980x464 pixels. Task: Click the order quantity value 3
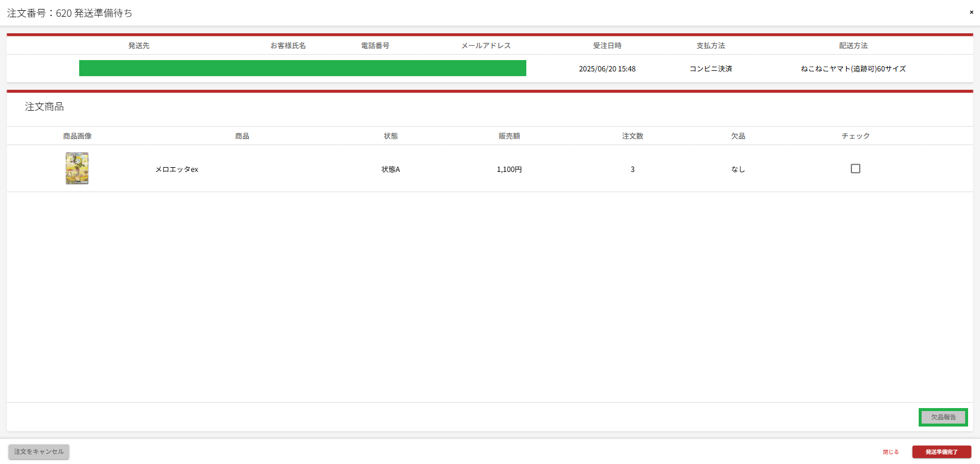pyautogui.click(x=632, y=170)
